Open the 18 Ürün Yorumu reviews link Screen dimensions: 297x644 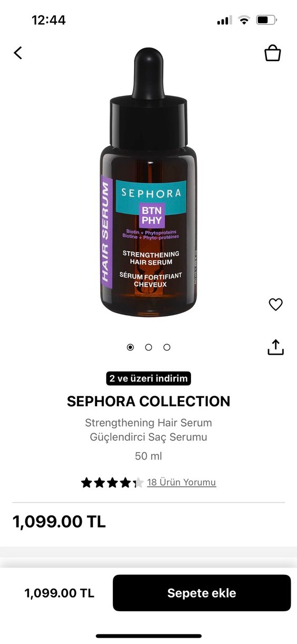tap(181, 482)
